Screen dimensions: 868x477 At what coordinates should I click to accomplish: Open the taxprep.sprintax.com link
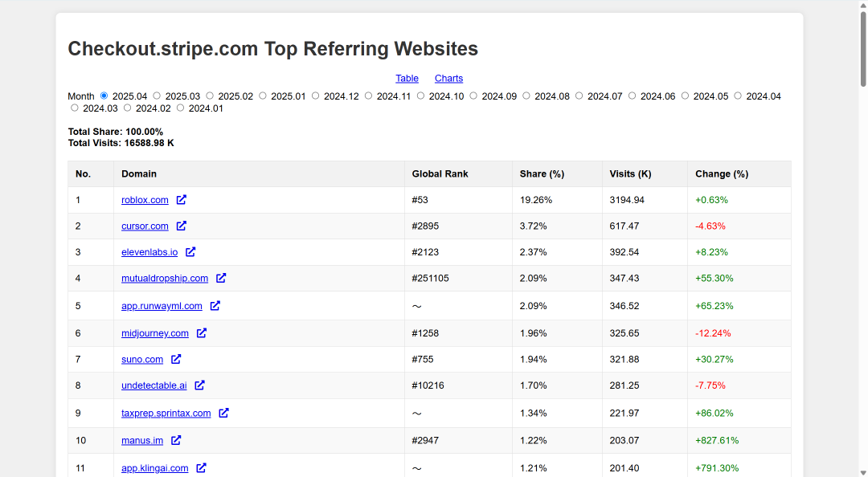point(166,413)
